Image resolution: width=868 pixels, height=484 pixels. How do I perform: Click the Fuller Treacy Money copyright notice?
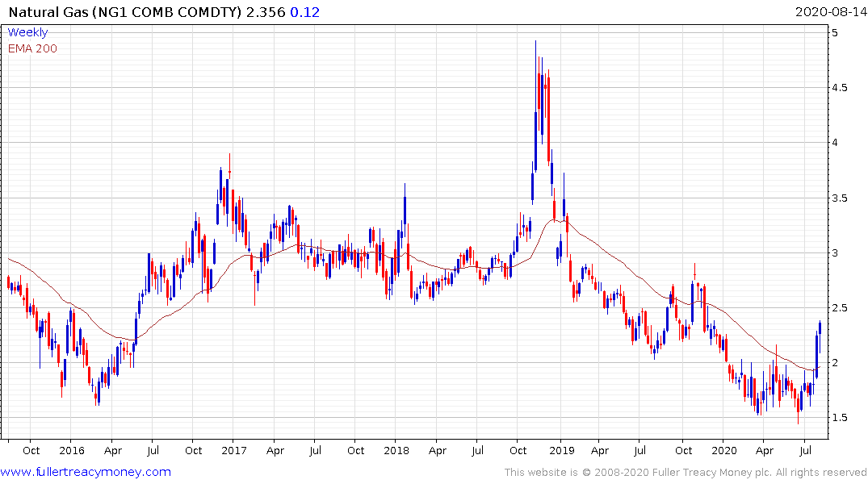coord(686,473)
